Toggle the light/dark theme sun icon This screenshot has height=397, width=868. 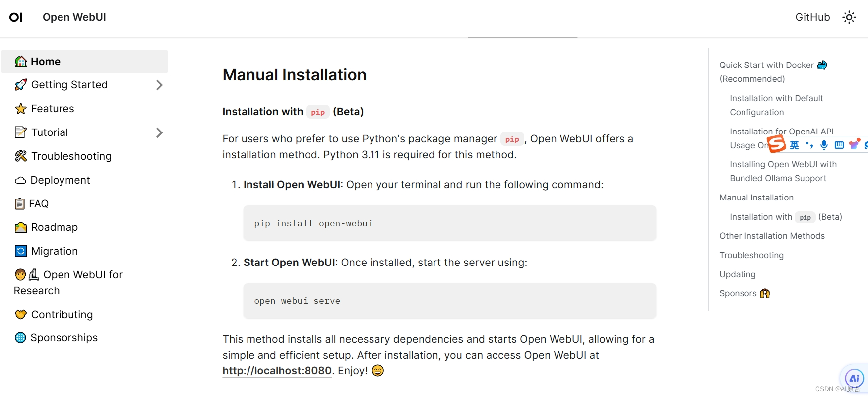tap(849, 17)
